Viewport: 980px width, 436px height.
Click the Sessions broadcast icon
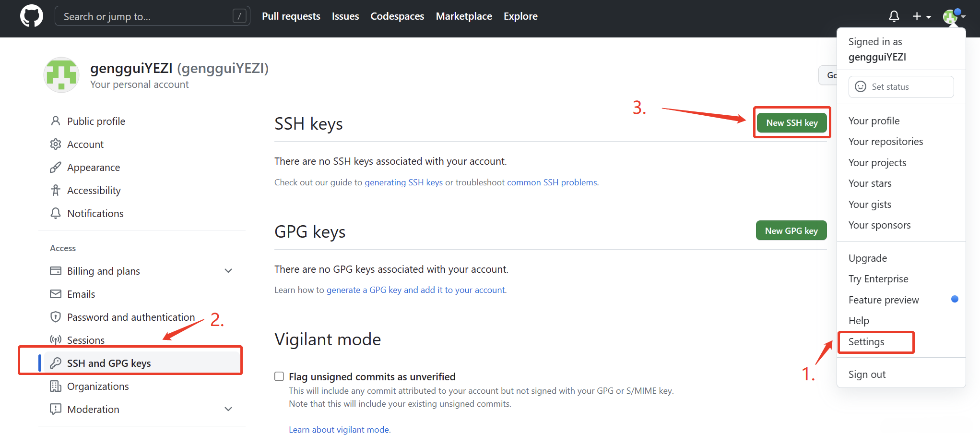pos(56,340)
